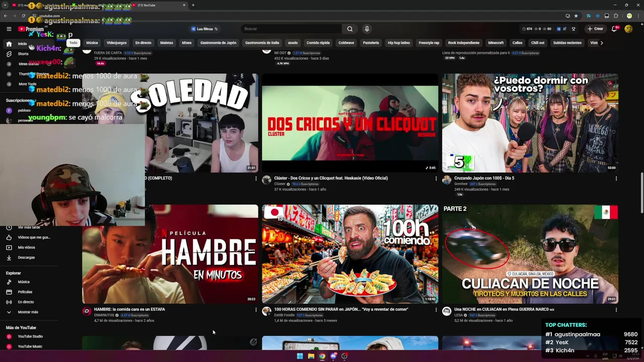Open Chrome profile avatar
Image resolution: width=644 pixels, height=362 pixels.
tap(629, 16)
